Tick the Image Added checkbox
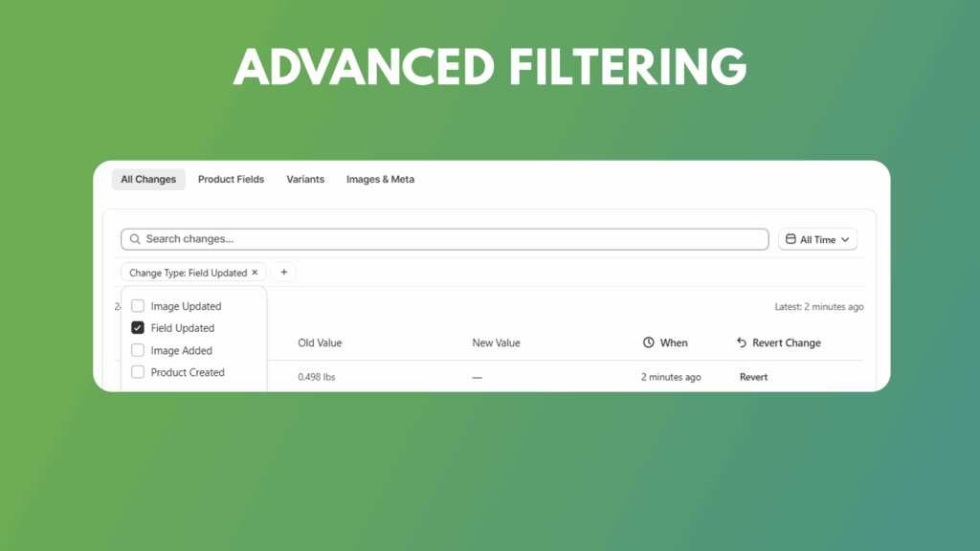 coord(138,350)
